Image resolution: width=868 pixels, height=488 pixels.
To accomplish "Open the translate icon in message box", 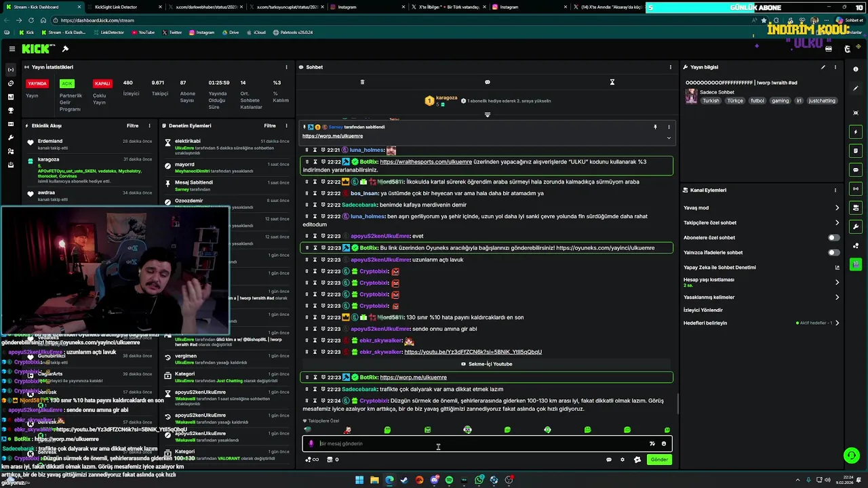I will click(x=652, y=443).
